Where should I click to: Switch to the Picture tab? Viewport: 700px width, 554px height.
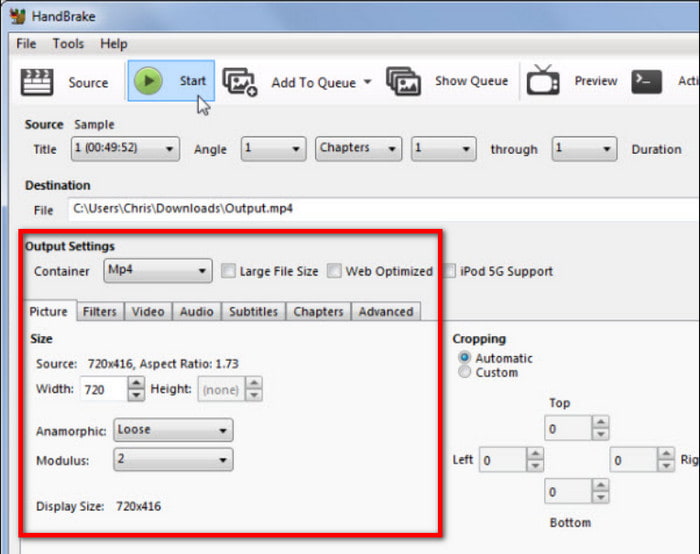point(49,311)
